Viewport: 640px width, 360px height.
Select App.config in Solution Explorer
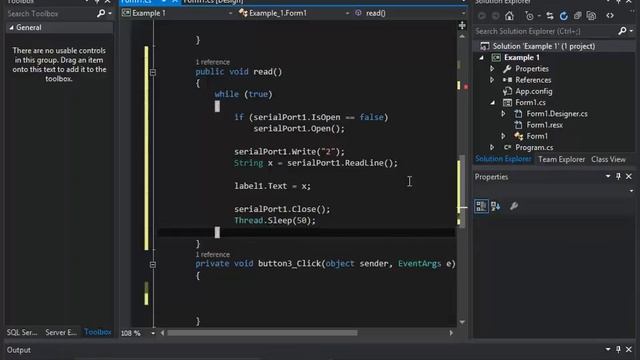(x=533, y=91)
